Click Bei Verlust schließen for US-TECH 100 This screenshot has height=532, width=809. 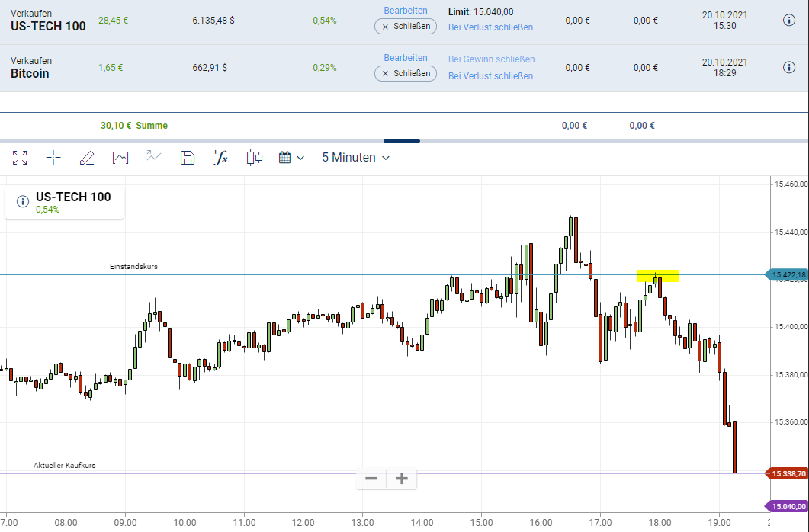pos(490,27)
